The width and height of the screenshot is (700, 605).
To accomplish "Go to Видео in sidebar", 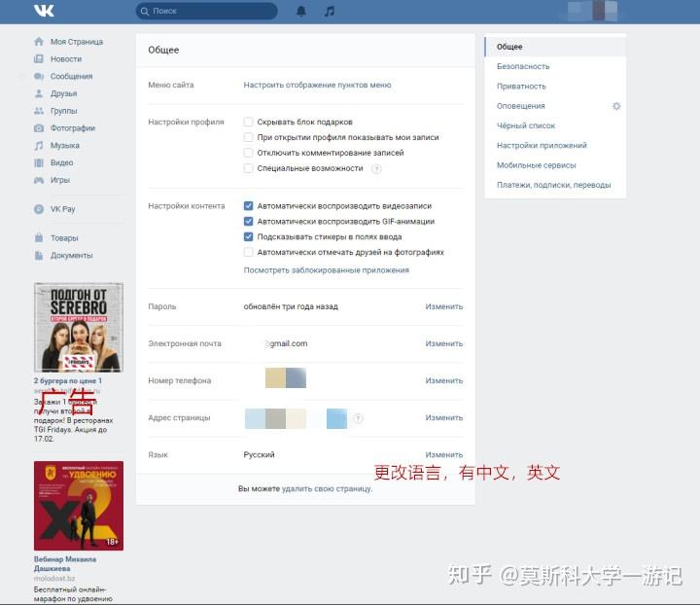I will coord(61,162).
